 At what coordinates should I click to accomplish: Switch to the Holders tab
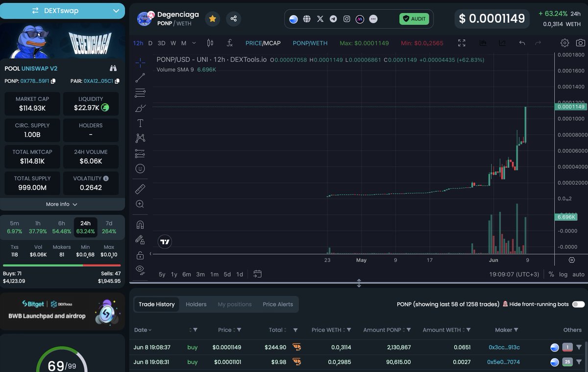pyautogui.click(x=196, y=304)
